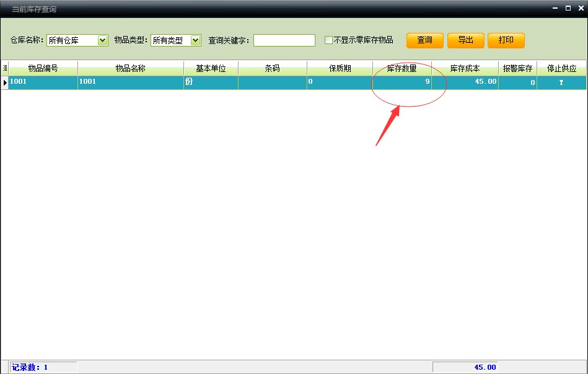The image size is (588, 374).
Task: Click the grid corner selector icon
Action: pos(5,68)
